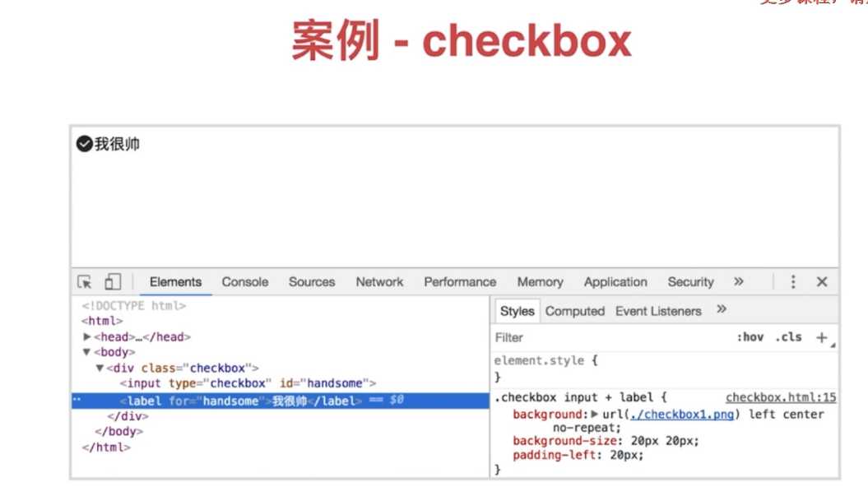Follow the ./checkbox1.png URL link
The height and width of the screenshot is (496, 868).
click(681, 415)
